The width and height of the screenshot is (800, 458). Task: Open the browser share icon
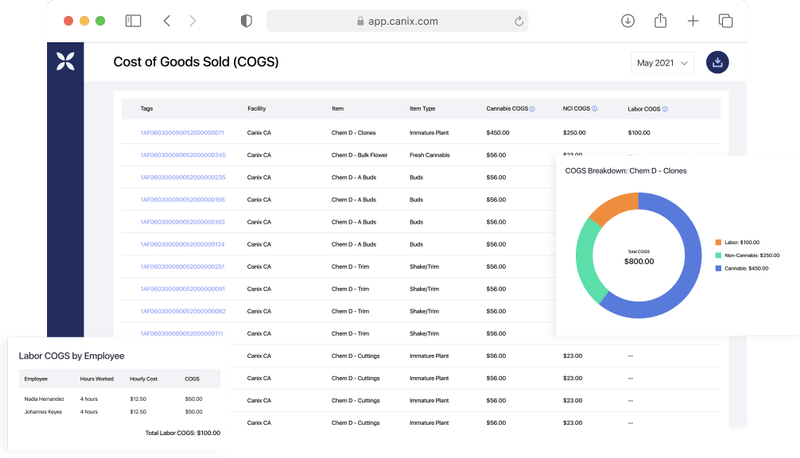(660, 20)
